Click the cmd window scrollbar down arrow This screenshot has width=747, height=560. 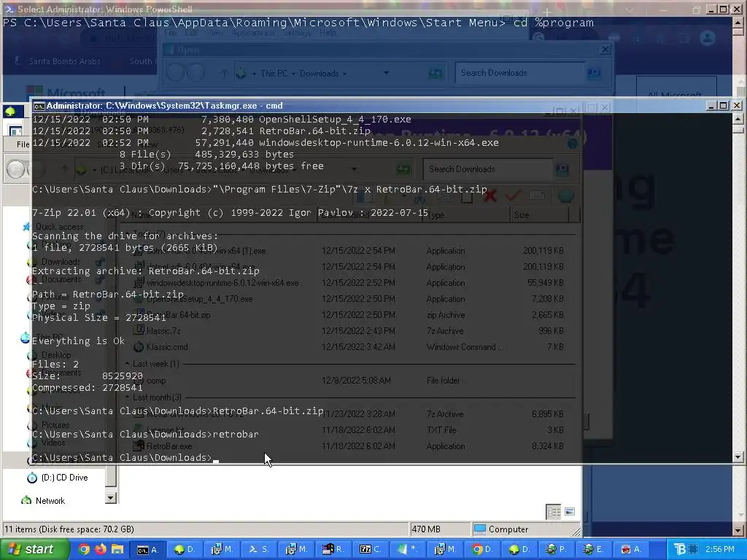tap(738, 457)
